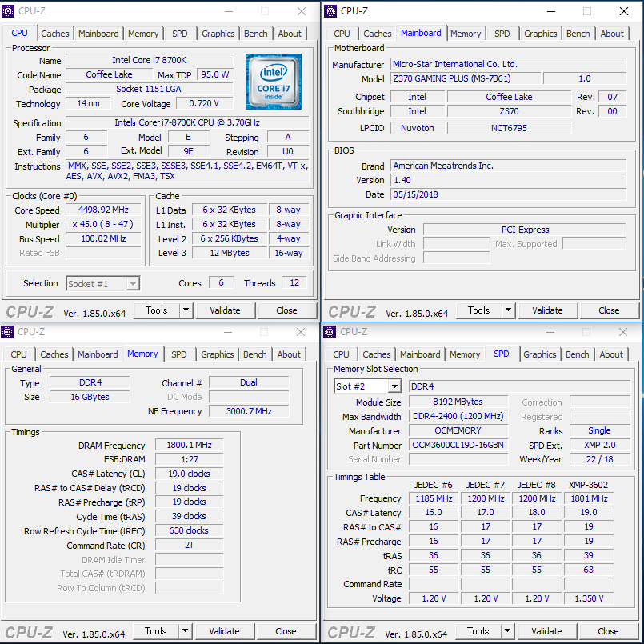Click Core Voltage value 0.720 V
This screenshot has width=644, height=644.
tap(204, 103)
